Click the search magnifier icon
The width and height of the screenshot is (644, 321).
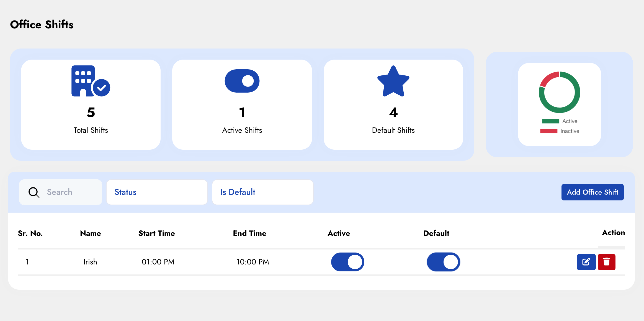pyautogui.click(x=34, y=192)
